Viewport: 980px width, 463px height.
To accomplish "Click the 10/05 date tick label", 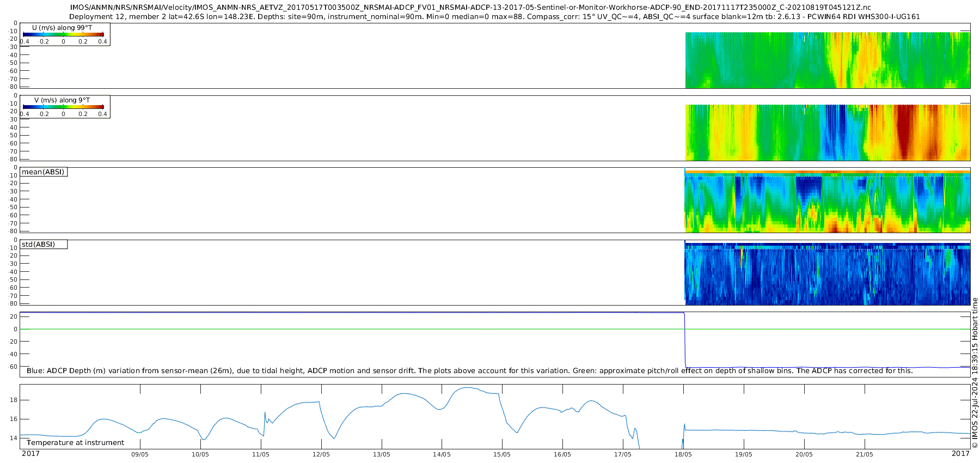I will [200, 455].
